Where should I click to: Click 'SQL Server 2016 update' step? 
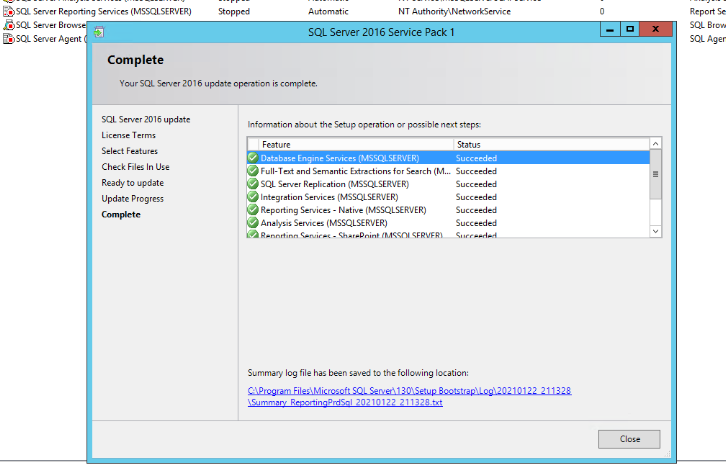click(146, 119)
